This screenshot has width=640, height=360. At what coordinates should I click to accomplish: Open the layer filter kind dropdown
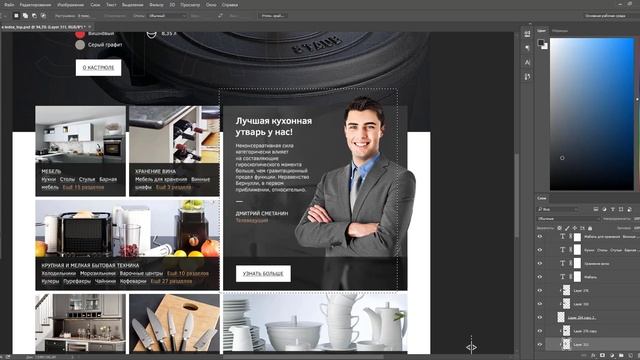coord(558,209)
